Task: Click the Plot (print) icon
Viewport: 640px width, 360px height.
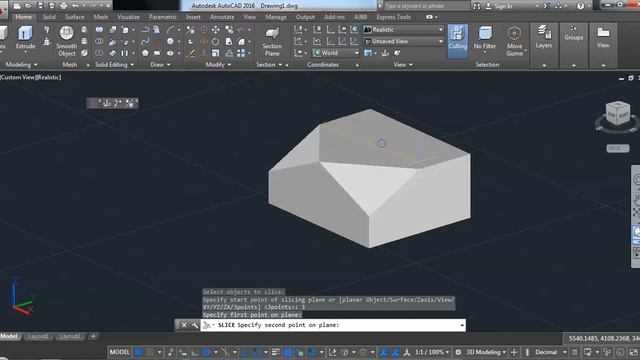Action: 64,6
